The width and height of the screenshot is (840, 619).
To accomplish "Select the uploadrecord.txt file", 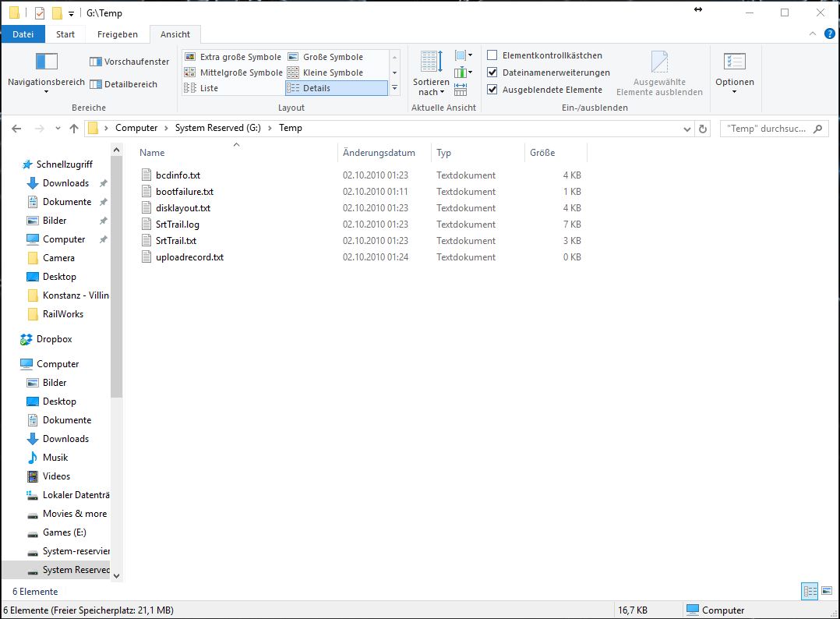I will coord(189,257).
